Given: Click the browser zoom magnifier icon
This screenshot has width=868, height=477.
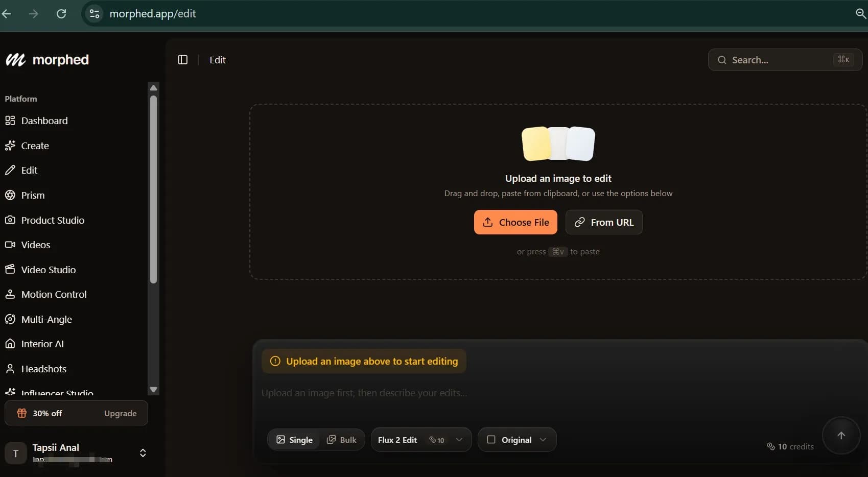Looking at the screenshot, I should point(861,14).
